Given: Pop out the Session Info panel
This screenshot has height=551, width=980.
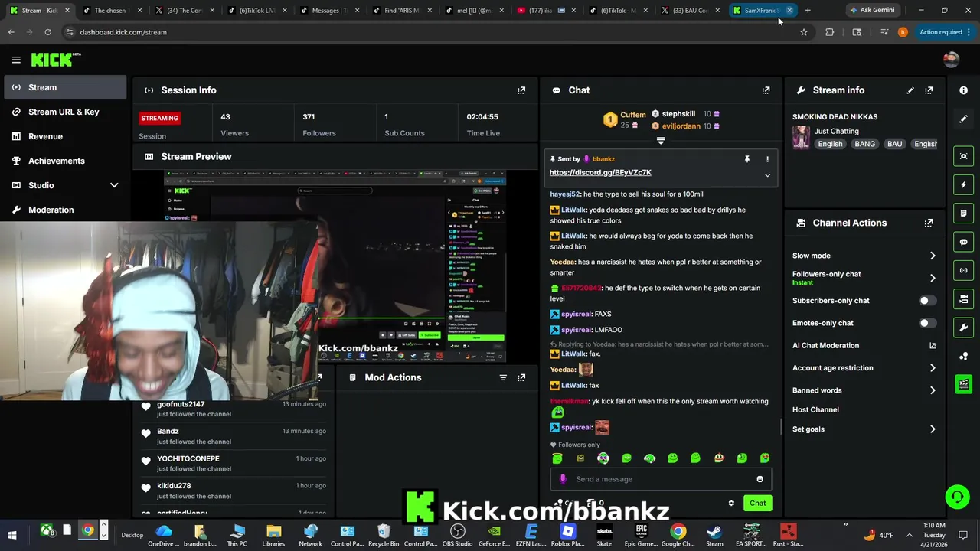Looking at the screenshot, I should (521, 90).
